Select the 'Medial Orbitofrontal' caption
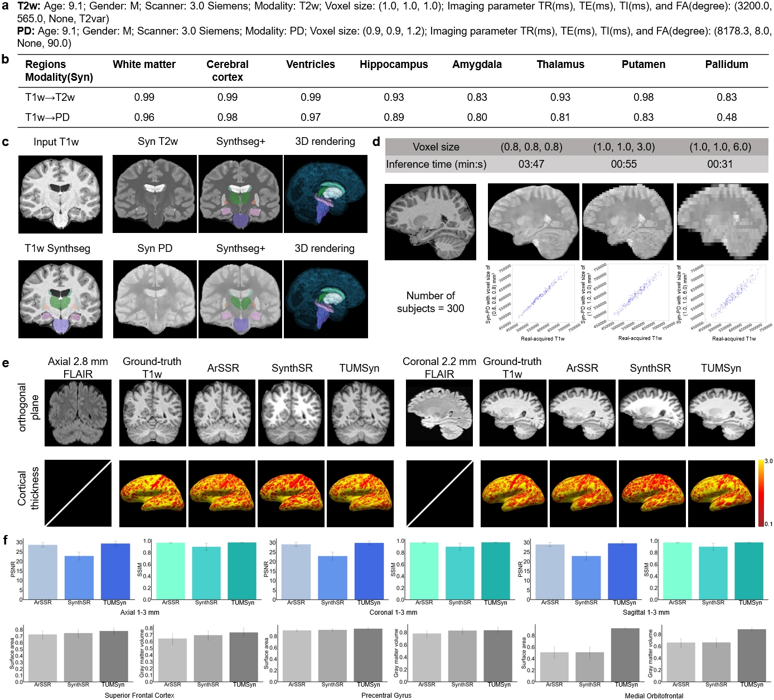Image resolution: width=774 pixels, height=700 pixels. pyautogui.click(x=654, y=695)
